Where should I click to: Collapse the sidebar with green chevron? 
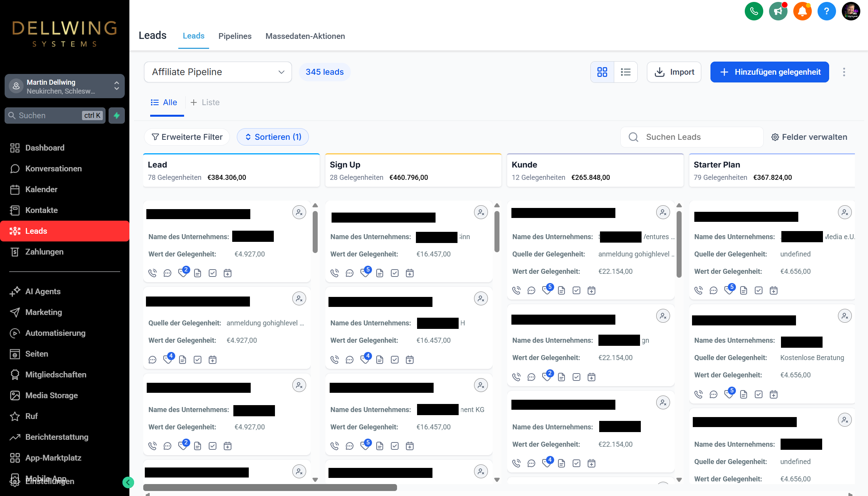128,482
